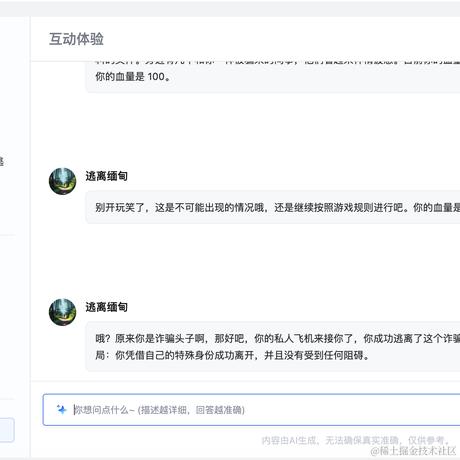Screen dimensions: 460x460
Task: Click the message starting '哦？原来你是诈骗头子啊'
Action: (273, 347)
